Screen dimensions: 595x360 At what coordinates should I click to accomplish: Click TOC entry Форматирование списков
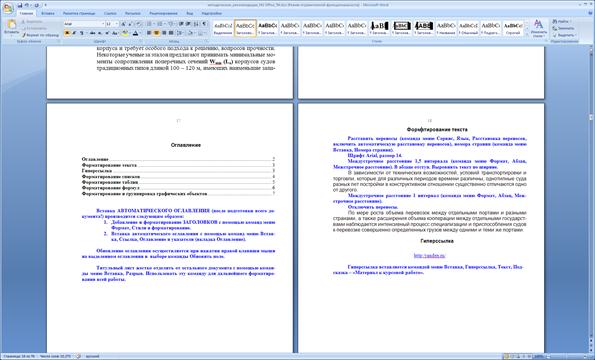[x=111, y=177]
